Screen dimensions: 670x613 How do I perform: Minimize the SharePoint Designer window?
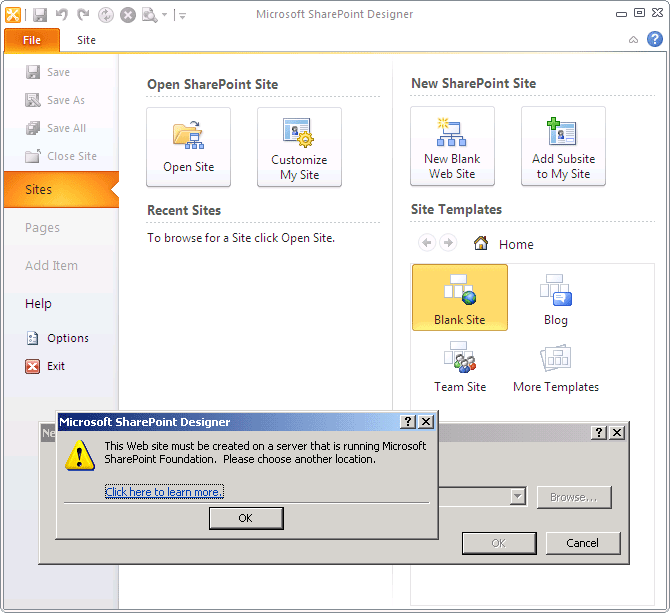(x=621, y=14)
